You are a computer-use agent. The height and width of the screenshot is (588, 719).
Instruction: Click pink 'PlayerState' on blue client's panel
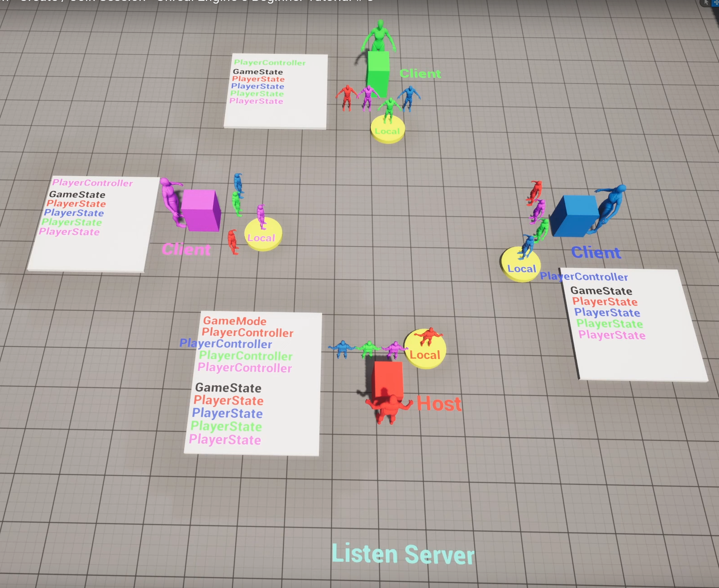click(612, 335)
